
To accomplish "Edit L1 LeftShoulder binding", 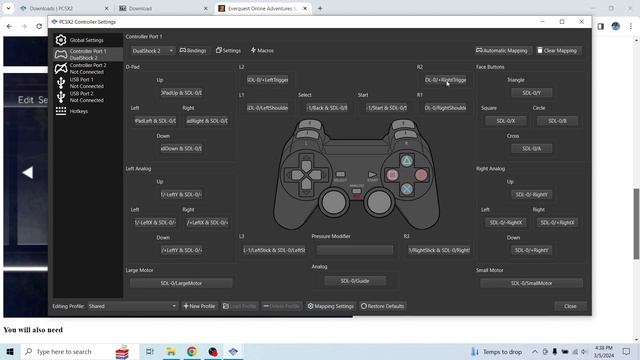I will 268,108.
